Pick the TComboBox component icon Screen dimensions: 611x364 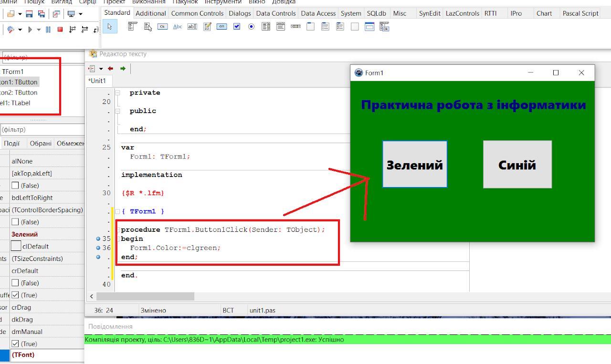click(x=281, y=27)
